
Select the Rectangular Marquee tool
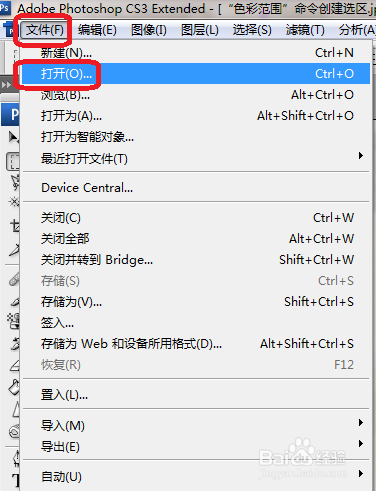click(13, 162)
